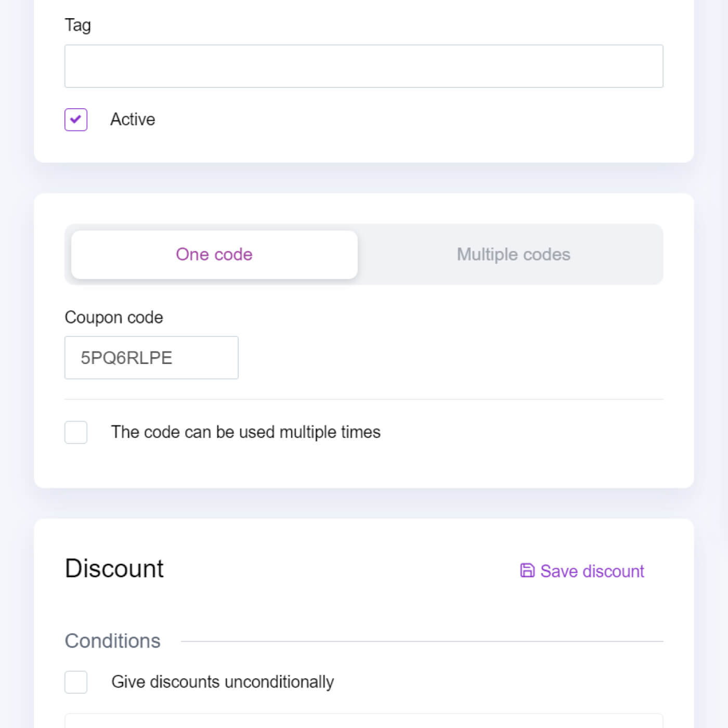This screenshot has width=728, height=728.
Task: Click the Give discounts unconditionally label
Action: click(x=223, y=682)
